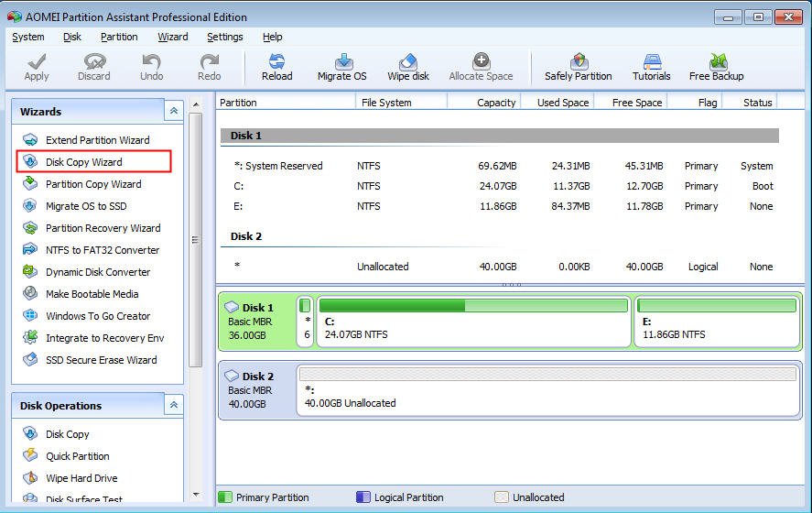
Task: Open the Settings menu
Action: point(225,37)
